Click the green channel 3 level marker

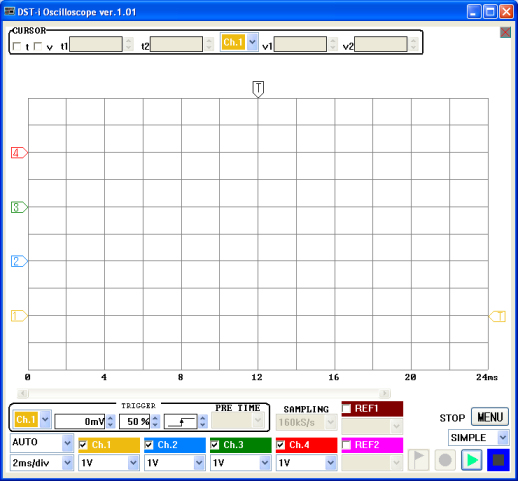coord(19,207)
